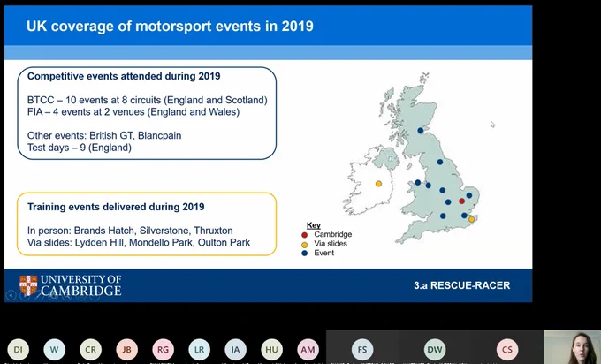Select participant avatar LR
This screenshot has height=364, width=601.
(x=199, y=350)
